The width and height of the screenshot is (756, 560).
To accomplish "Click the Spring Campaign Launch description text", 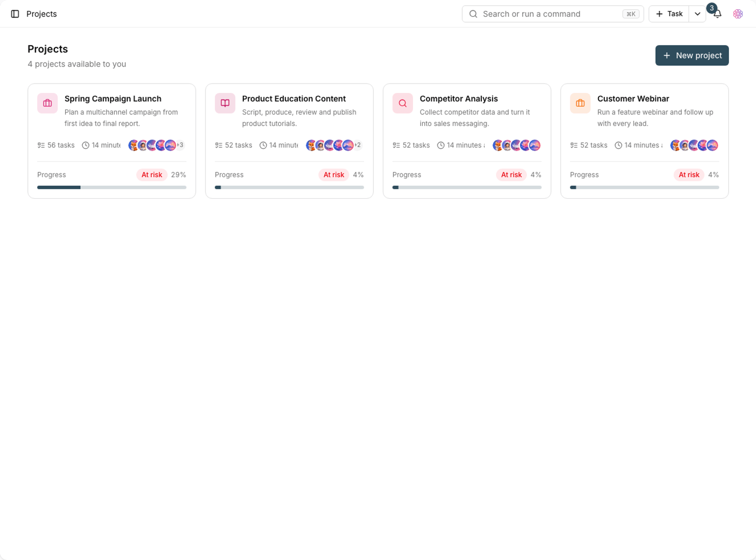I will pos(121,118).
